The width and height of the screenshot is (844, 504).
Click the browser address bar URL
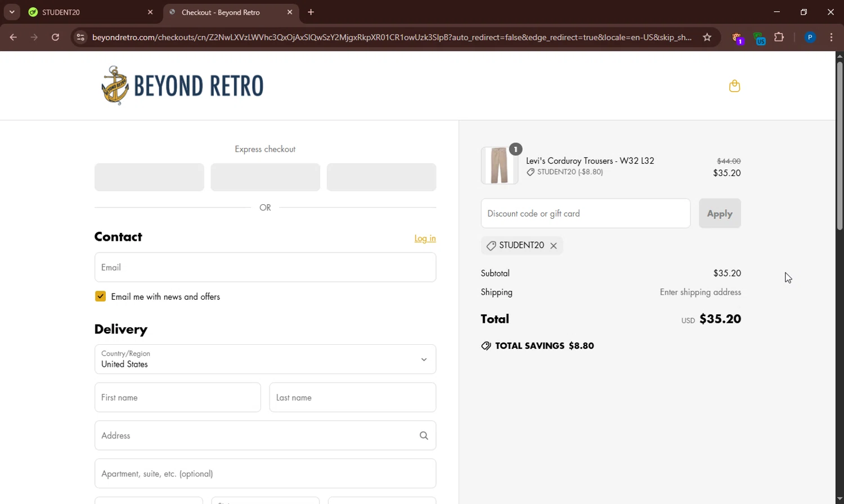tap(392, 37)
